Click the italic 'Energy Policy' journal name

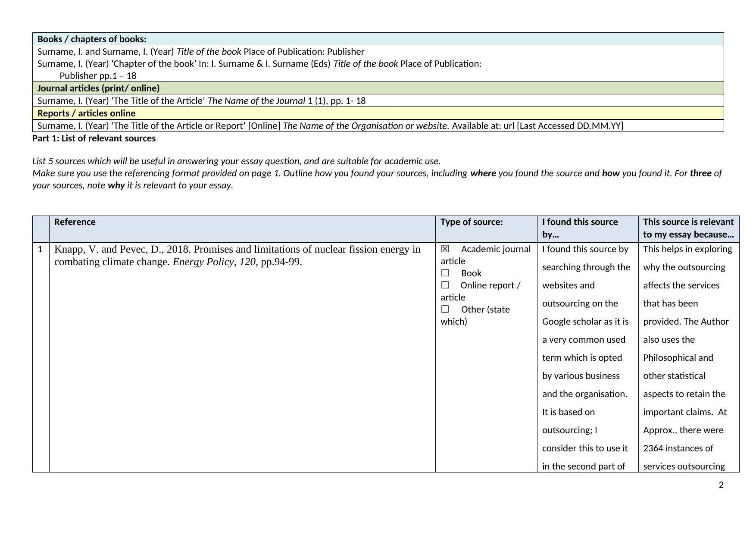click(203, 262)
